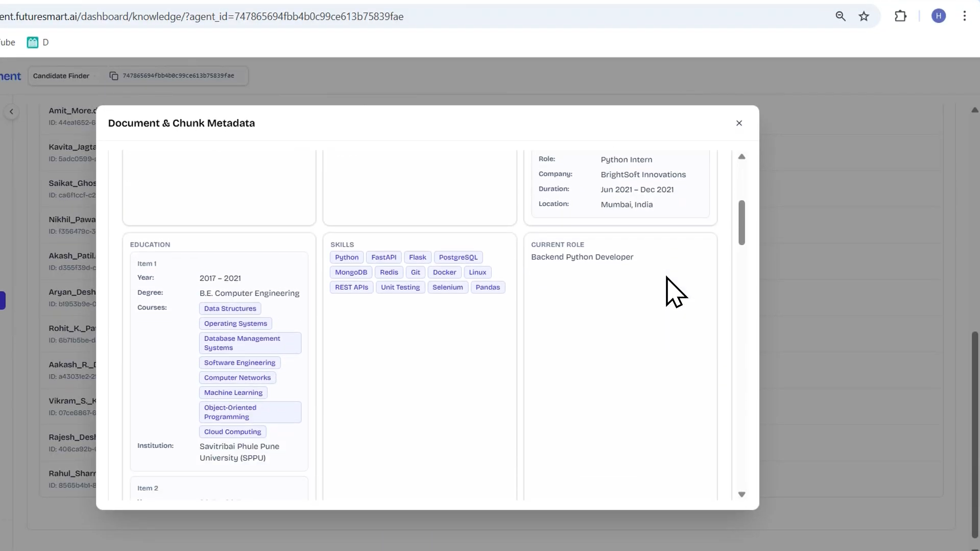
Task: Select the Docker skill tag
Action: 444,272
